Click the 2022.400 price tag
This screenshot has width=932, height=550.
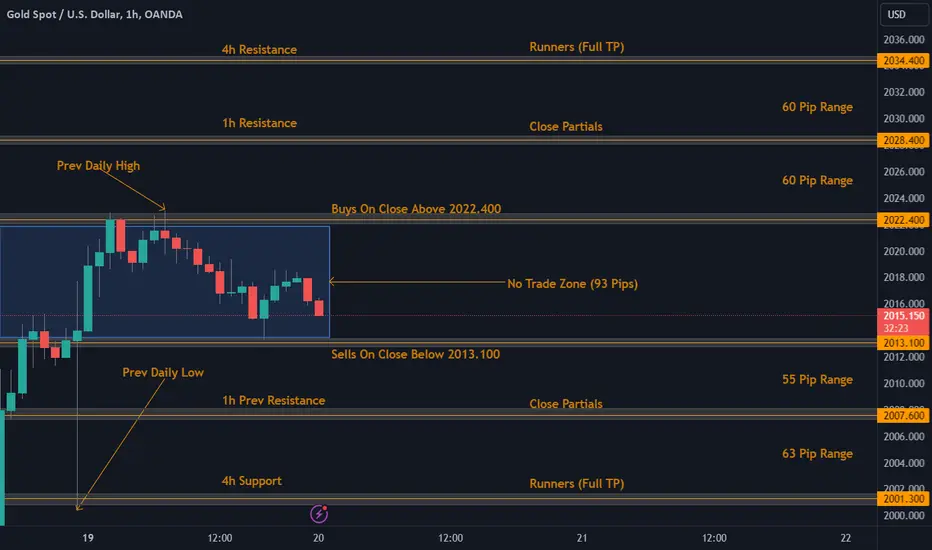pos(903,220)
